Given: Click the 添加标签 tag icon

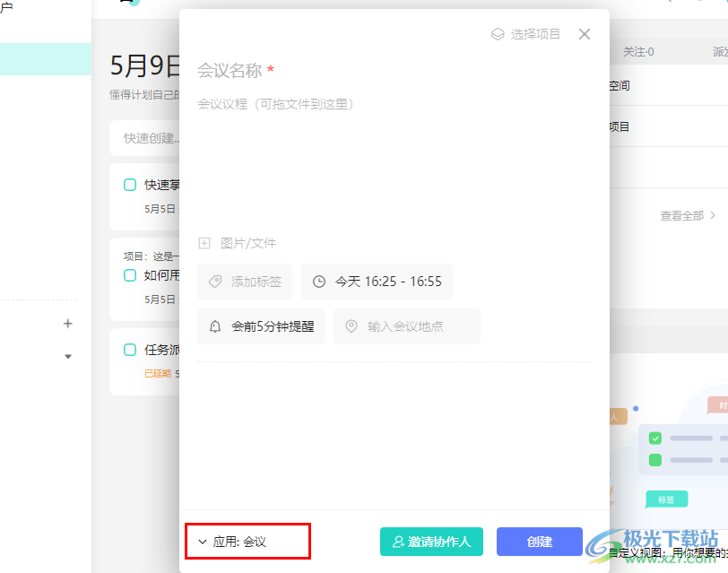Looking at the screenshot, I should point(215,282).
